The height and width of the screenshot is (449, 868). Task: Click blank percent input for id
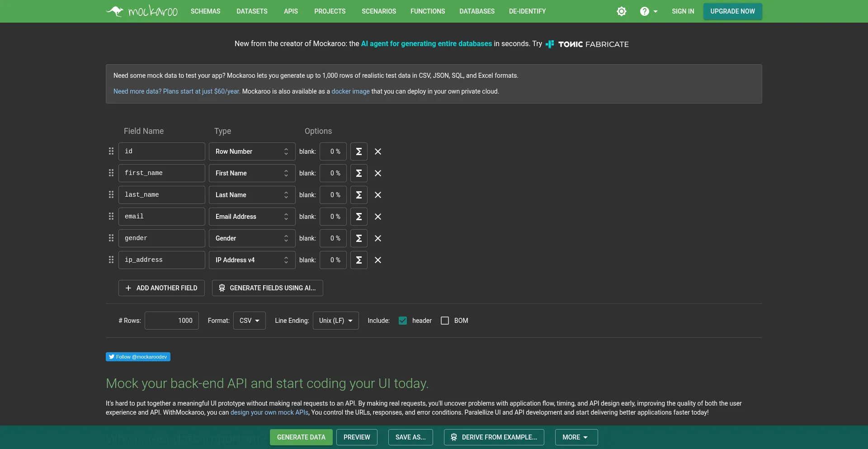pyautogui.click(x=333, y=151)
